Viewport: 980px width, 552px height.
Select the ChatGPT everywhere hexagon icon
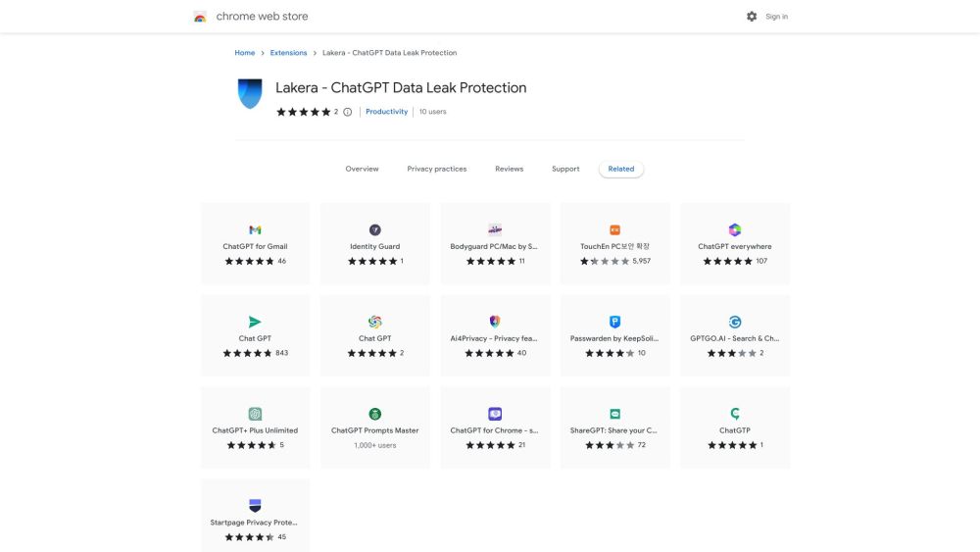(x=734, y=229)
